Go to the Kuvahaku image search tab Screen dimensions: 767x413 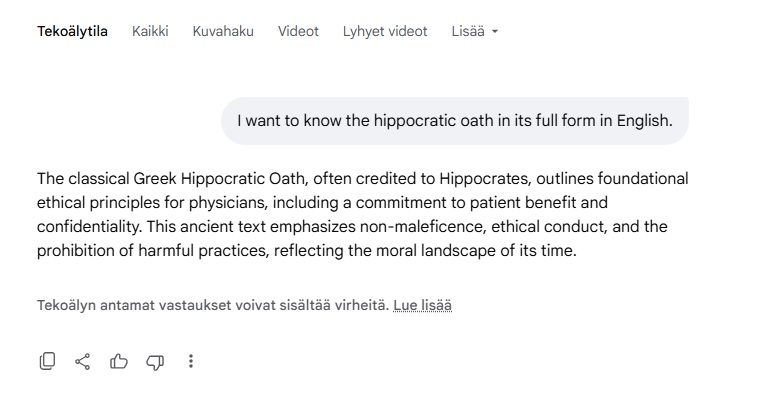tap(223, 31)
